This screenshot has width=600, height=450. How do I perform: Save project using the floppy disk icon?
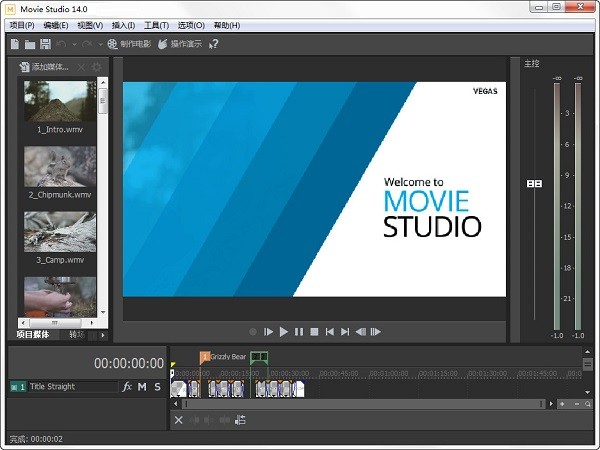45,44
